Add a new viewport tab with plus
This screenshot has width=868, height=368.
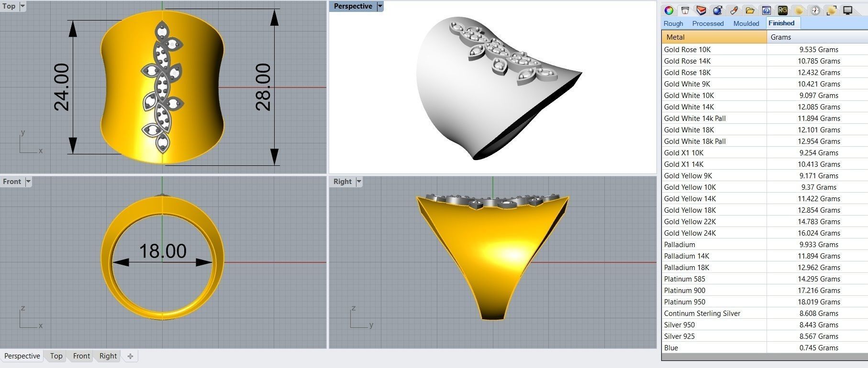point(130,356)
